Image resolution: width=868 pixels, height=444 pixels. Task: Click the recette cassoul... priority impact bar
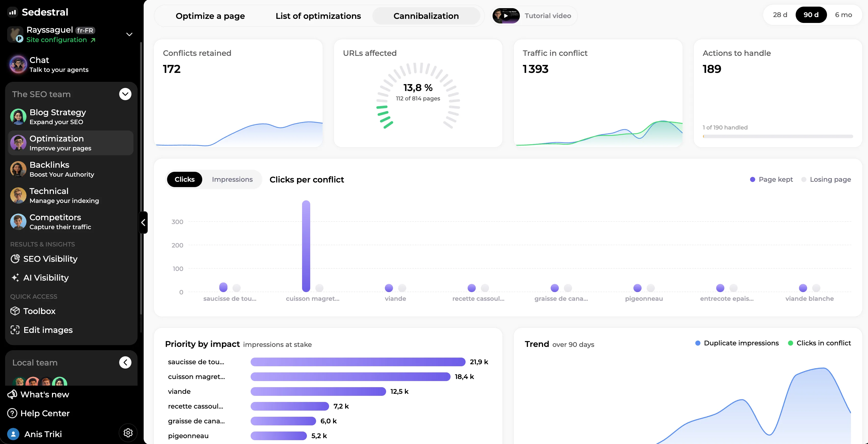pyautogui.click(x=290, y=406)
